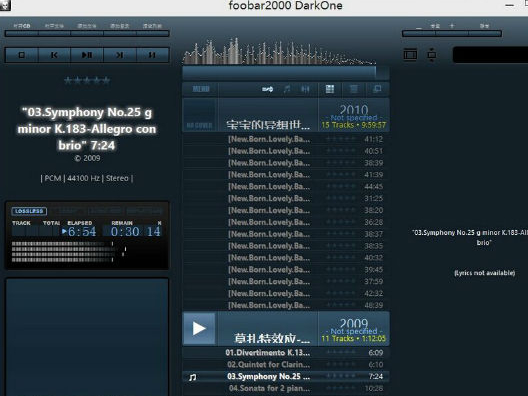528x396 pixels.
Task: Click the random playback button after next
Action: 152,55
